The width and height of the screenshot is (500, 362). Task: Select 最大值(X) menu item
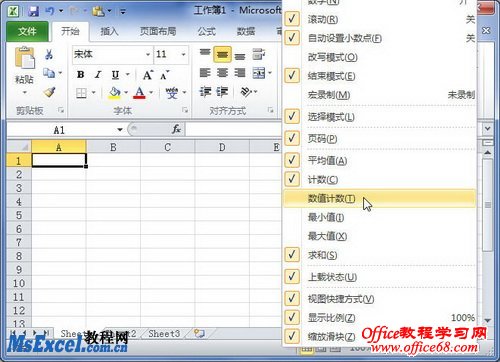click(x=379, y=236)
